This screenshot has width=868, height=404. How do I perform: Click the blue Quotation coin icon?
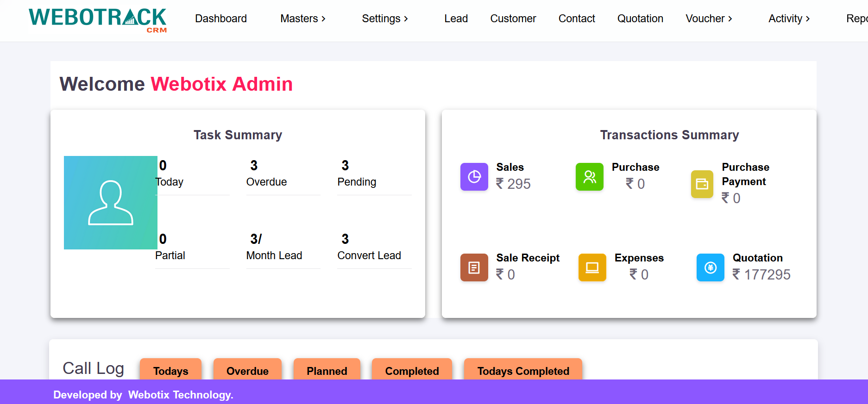(x=710, y=267)
